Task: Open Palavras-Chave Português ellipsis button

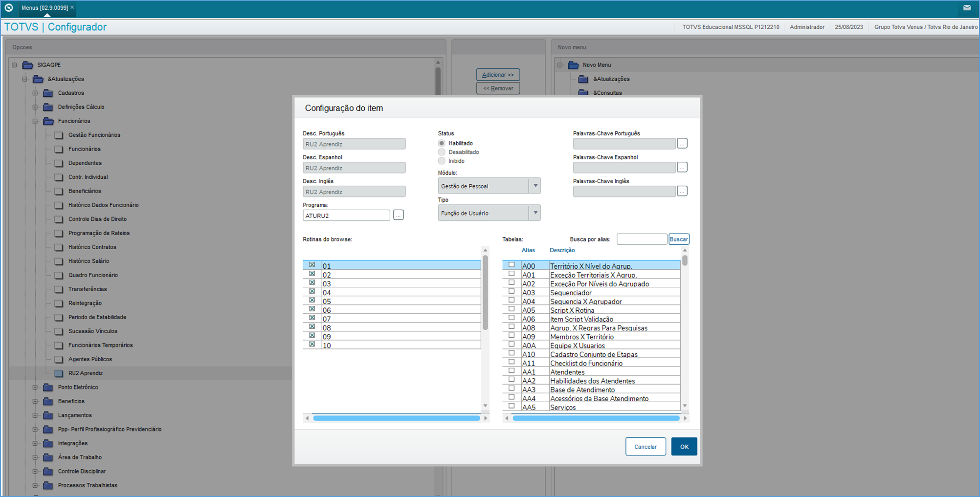Action: coord(682,143)
